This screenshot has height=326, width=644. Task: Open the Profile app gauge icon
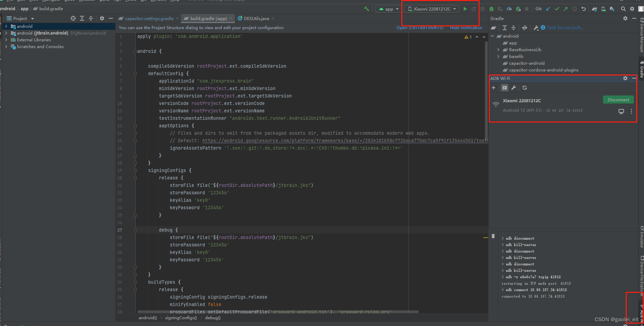(x=509, y=9)
